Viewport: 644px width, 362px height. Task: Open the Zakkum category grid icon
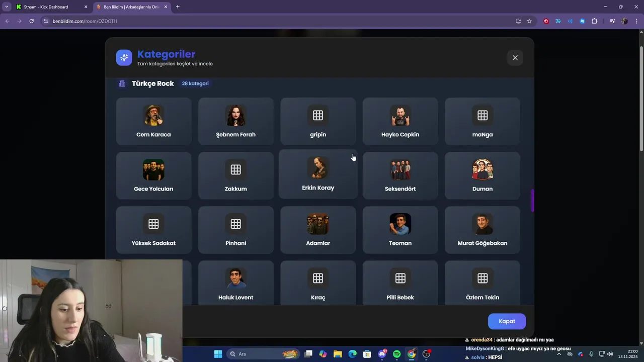pyautogui.click(x=235, y=169)
